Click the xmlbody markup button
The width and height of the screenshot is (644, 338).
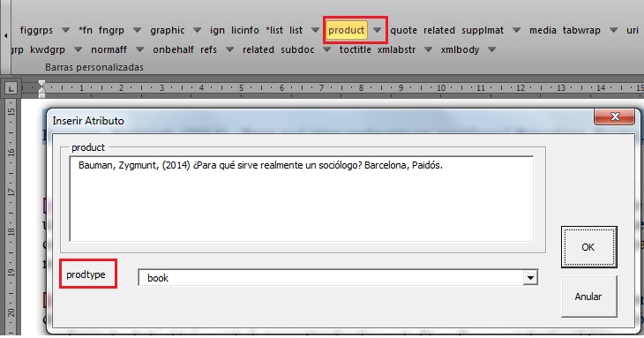[460, 49]
